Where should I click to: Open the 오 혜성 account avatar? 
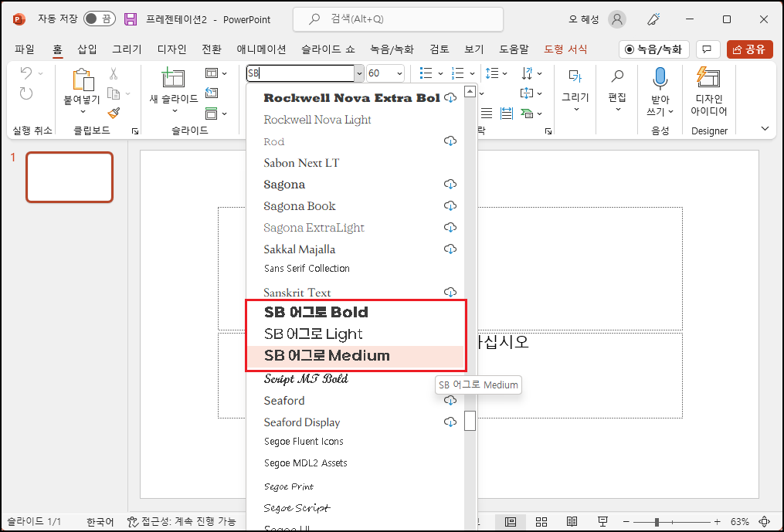point(617,19)
